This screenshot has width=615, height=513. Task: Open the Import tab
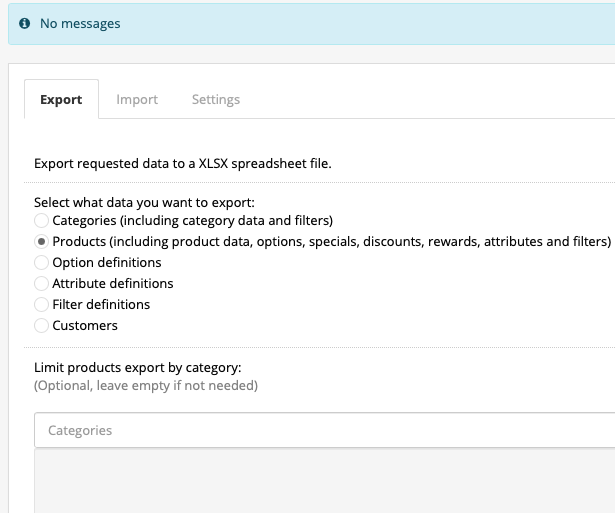point(137,99)
